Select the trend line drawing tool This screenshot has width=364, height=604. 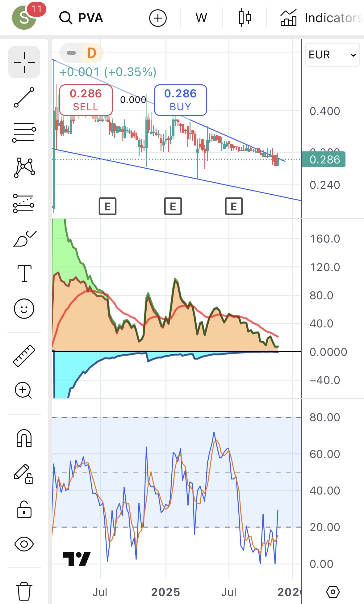point(24,98)
